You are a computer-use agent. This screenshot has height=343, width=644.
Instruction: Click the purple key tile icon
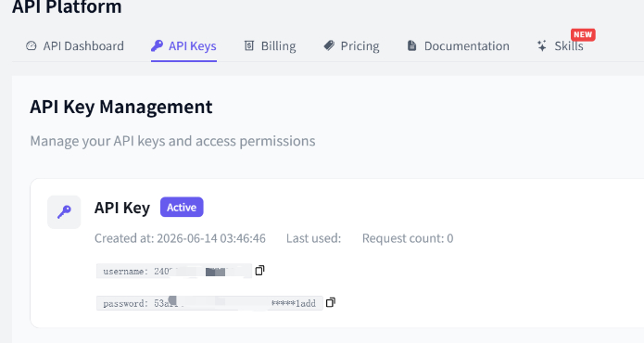pos(64,212)
